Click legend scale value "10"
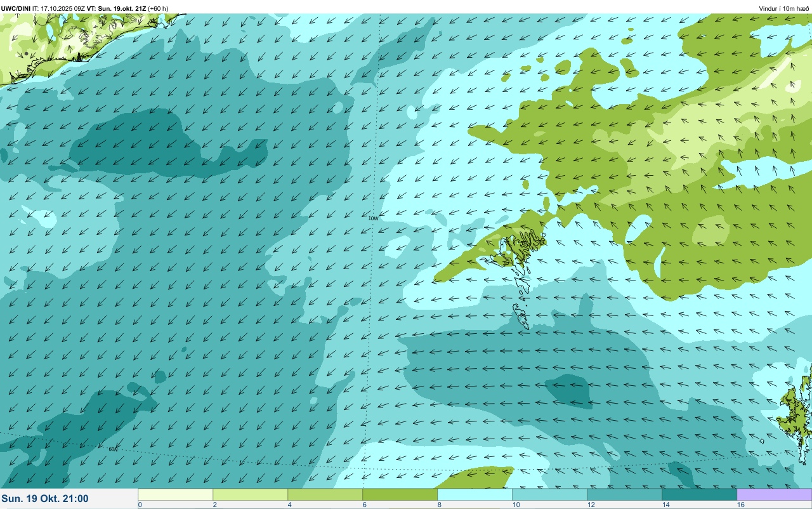This screenshot has height=509, width=812. 516,505
